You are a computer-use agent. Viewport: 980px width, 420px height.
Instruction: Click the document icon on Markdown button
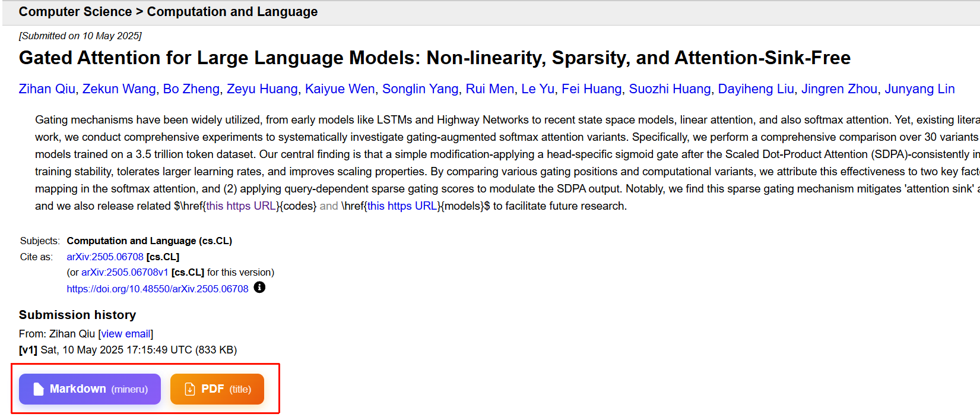[x=39, y=389]
